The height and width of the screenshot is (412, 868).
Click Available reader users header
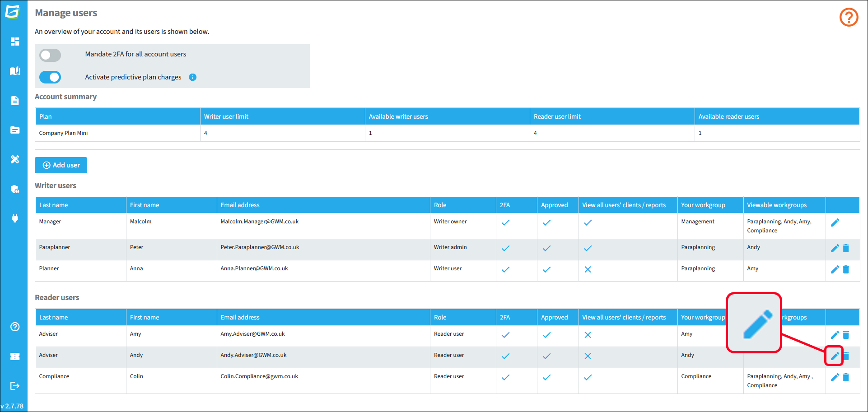777,116
